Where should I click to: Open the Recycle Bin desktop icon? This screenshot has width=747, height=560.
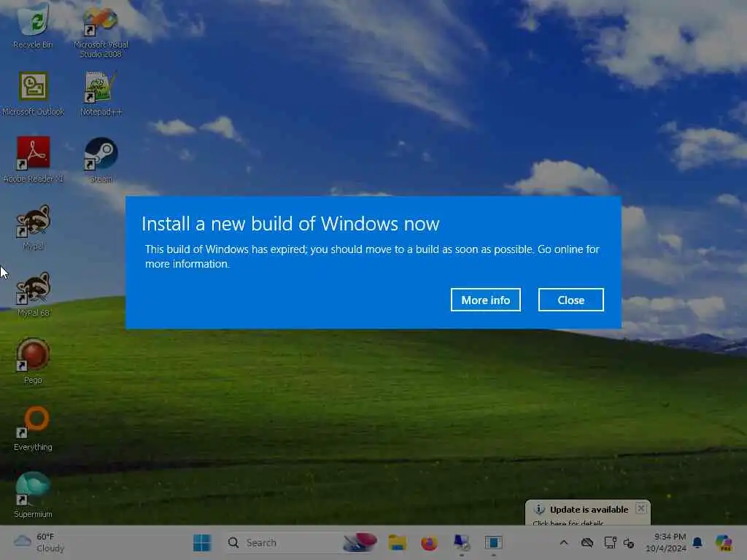(33, 25)
